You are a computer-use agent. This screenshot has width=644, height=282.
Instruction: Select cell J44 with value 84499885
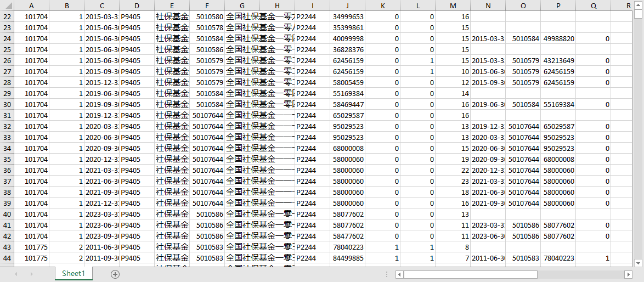347,258
